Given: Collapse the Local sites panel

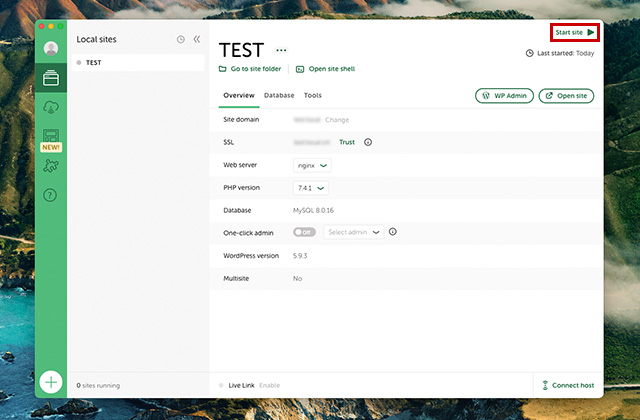Looking at the screenshot, I should click(x=197, y=39).
